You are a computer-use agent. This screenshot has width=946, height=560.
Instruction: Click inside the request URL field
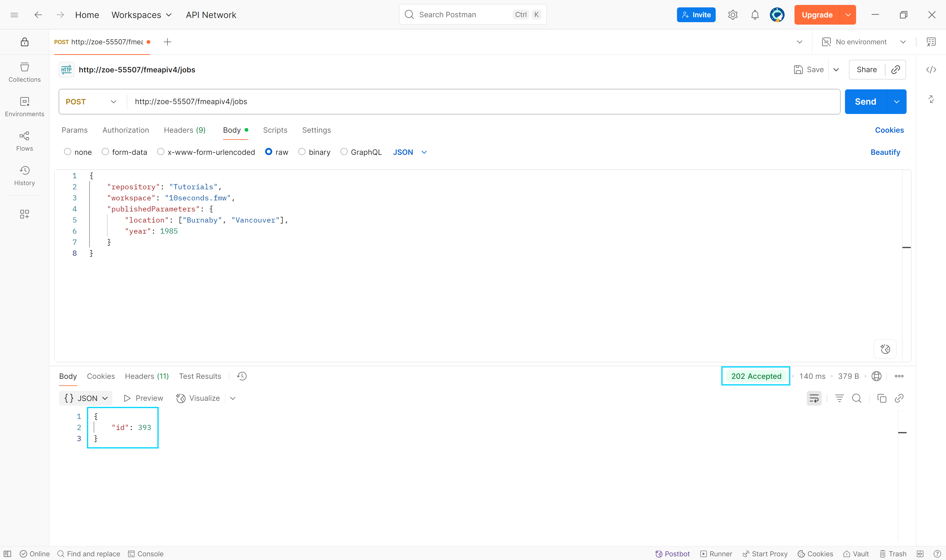pyautogui.click(x=264, y=101)
